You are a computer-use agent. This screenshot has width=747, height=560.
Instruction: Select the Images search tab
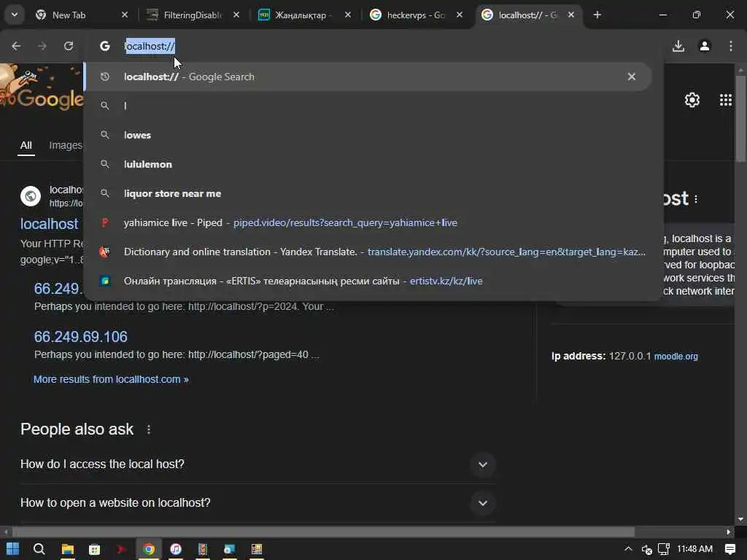coord(66,145)
